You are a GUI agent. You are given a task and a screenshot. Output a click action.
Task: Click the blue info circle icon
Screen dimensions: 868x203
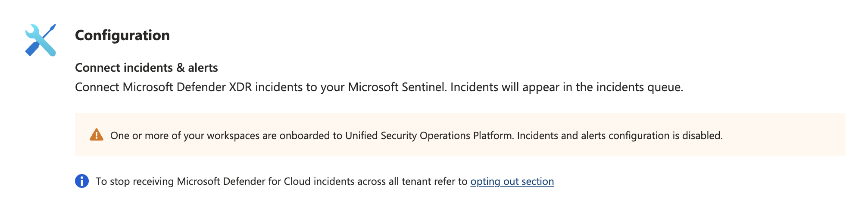[82, 181]
